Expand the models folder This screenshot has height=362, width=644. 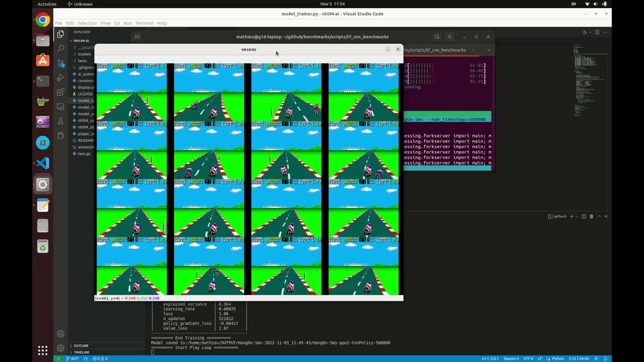84,54
